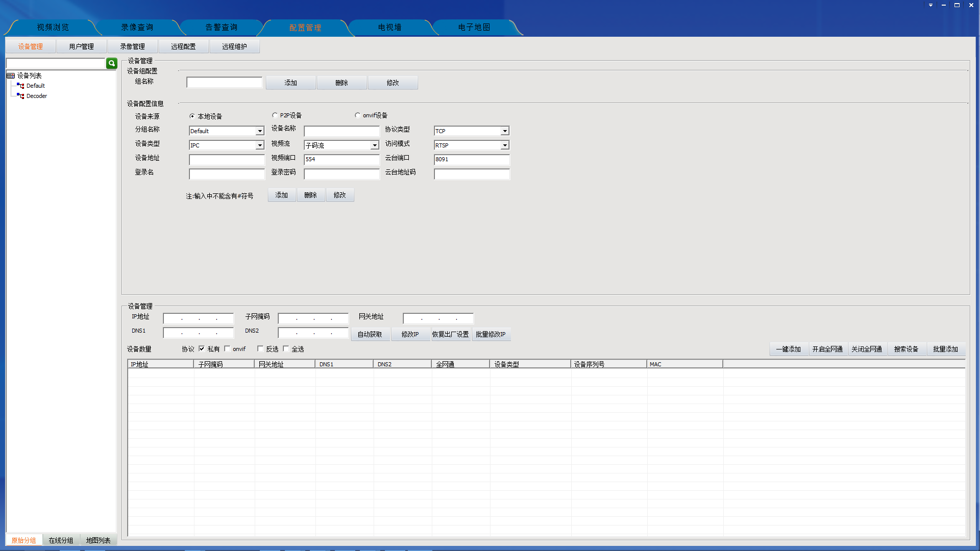Select the P2P设备 radio button
This screenshot has height=551, width=980.
pos(275,115)
